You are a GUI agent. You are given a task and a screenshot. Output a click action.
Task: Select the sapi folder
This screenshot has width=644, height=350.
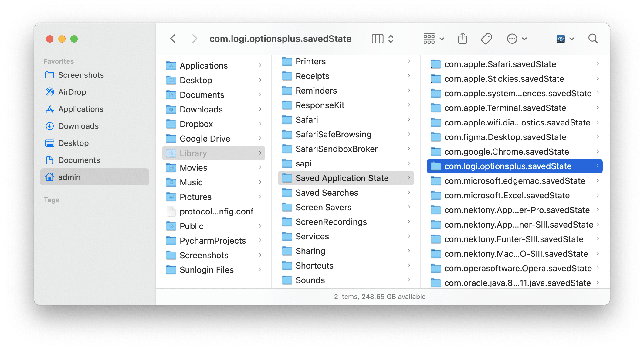pyautogui.click(x=346, y=163)
